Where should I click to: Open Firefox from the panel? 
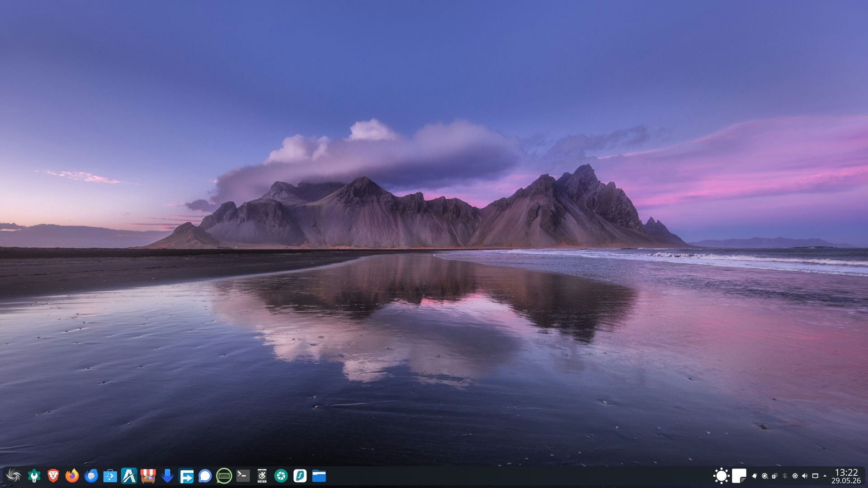pos(72,476)
